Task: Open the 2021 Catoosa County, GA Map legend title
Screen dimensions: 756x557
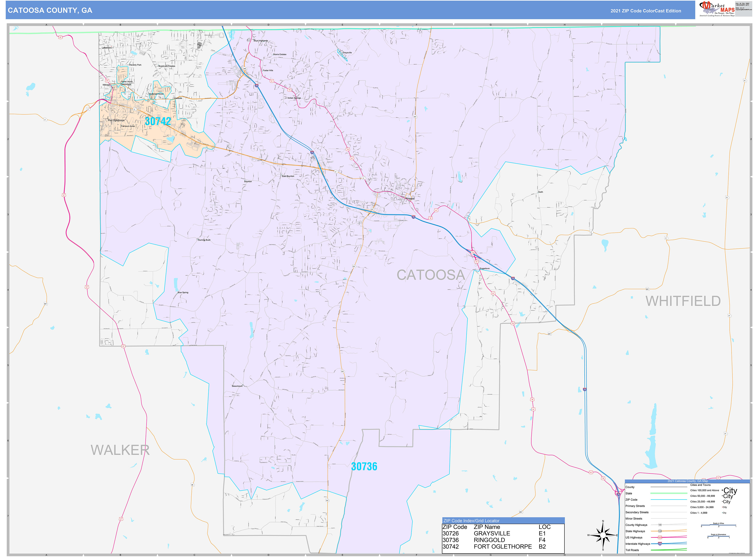Action: coord(688,481)
